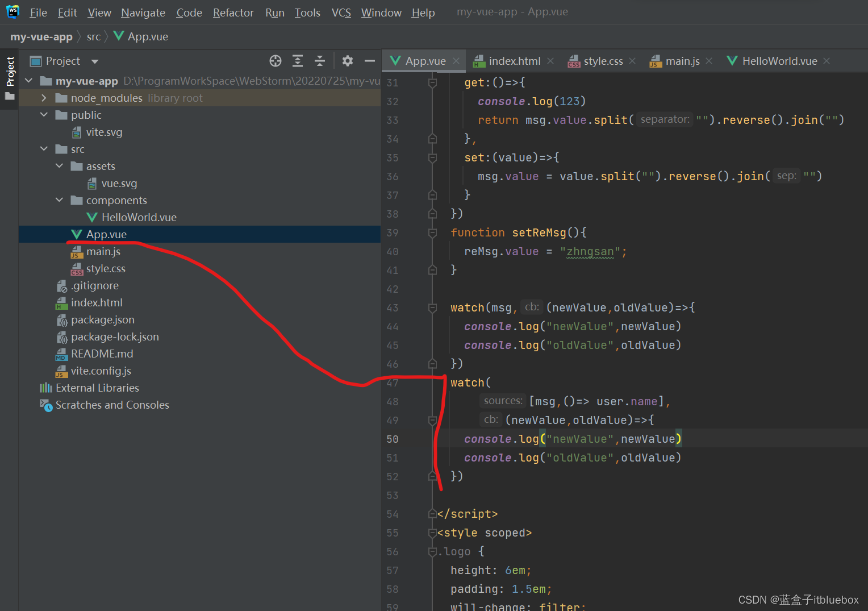Hide the Project panel with minus icon
868x611 pixels.
[370, 61]
